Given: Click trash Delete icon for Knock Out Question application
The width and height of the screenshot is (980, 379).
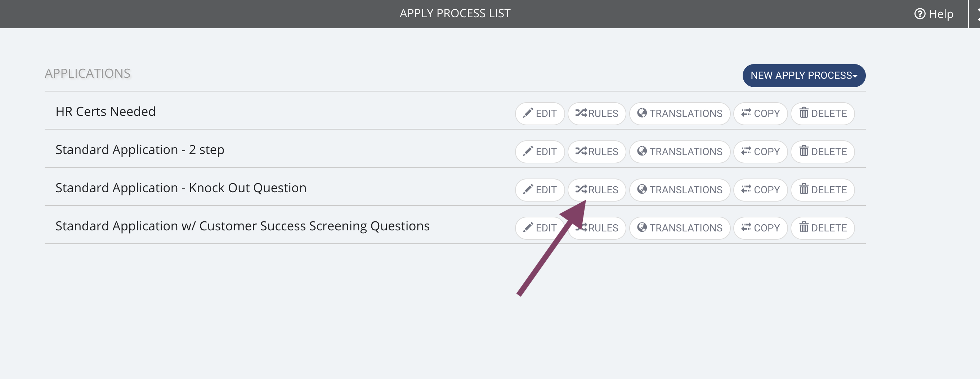Looking at the screenshot, I should coord(804,189).
